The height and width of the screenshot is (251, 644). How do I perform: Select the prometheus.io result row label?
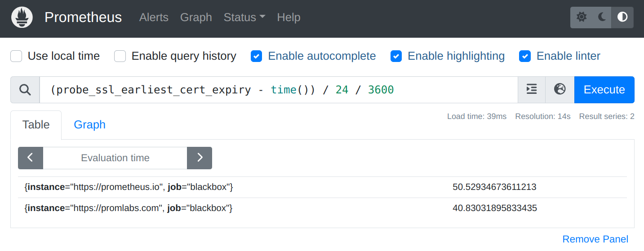tap(129, 187)
